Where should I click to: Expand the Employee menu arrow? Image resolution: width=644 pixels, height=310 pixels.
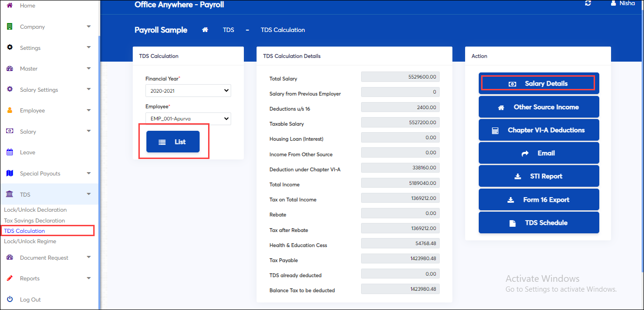pos(89,110)
